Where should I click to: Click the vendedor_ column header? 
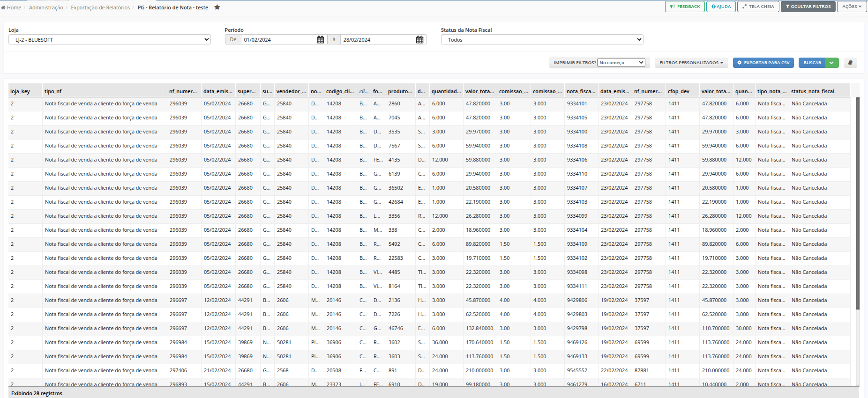point(291,91)
